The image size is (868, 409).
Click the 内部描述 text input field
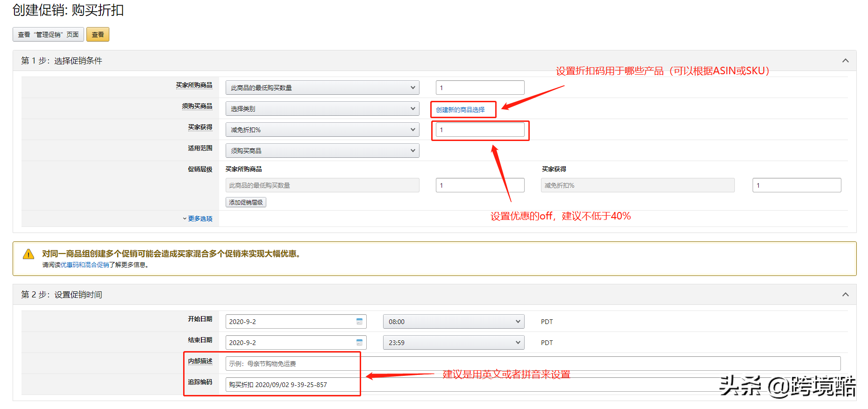[533, 364]
